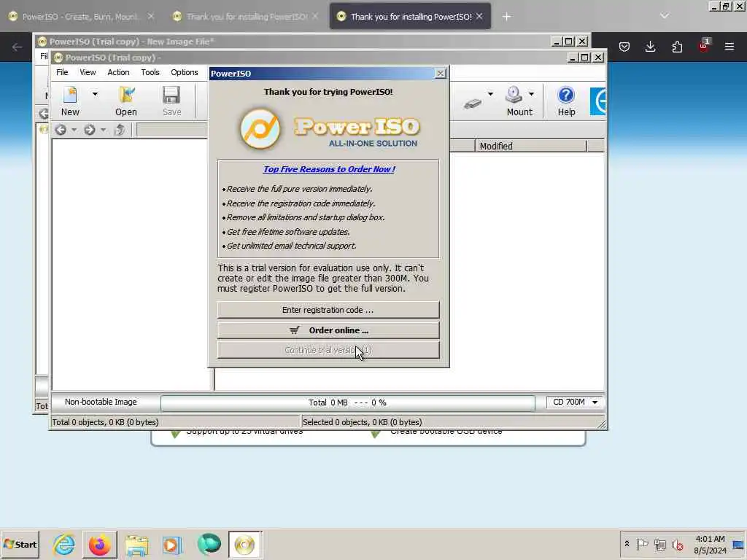Click the Action Center flag tray icon
Viewport: 747px width, 560px height.
642,544
